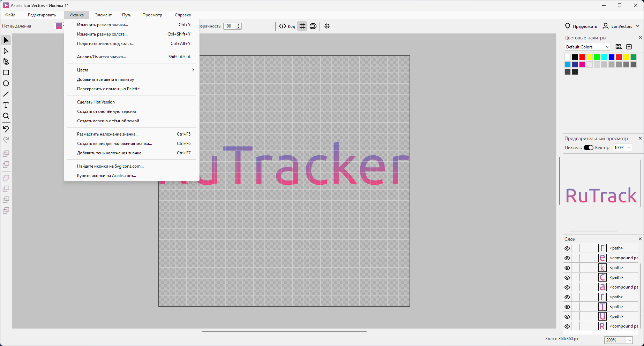Screen dimensions: 644x346
Task: Decrease opacity with the down stepper
Action: pyautogui.click(x=239, y=28)
